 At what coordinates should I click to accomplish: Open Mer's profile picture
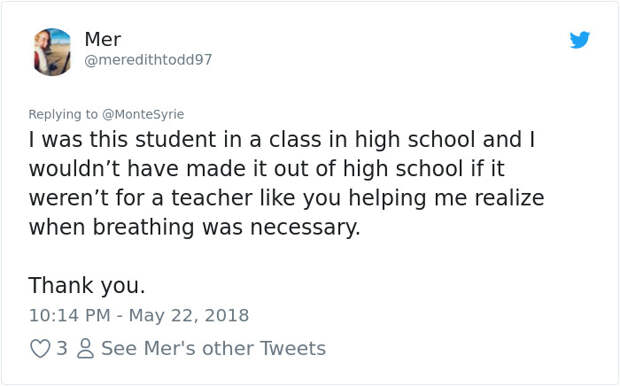click(x=52, y=52)
